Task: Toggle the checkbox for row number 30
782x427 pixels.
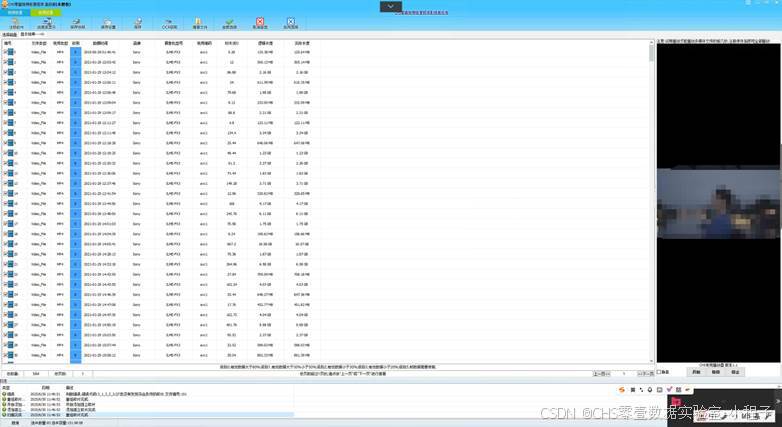Action: point(5,355)
